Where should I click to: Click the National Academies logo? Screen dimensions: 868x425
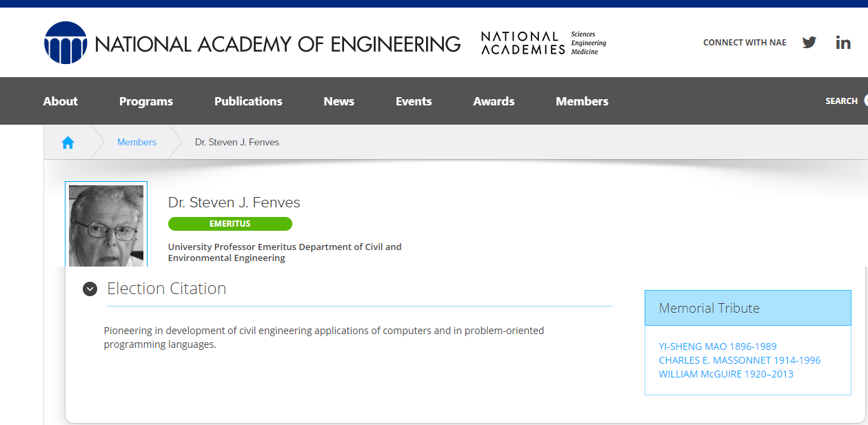[543, 43]
